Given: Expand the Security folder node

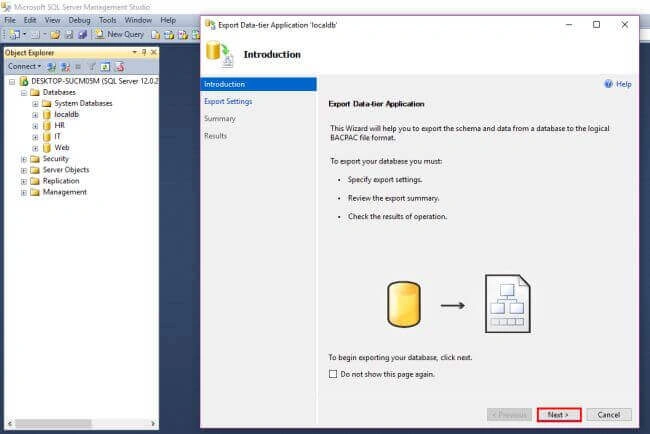Looking at the screenshot, I should click(24, 159).
